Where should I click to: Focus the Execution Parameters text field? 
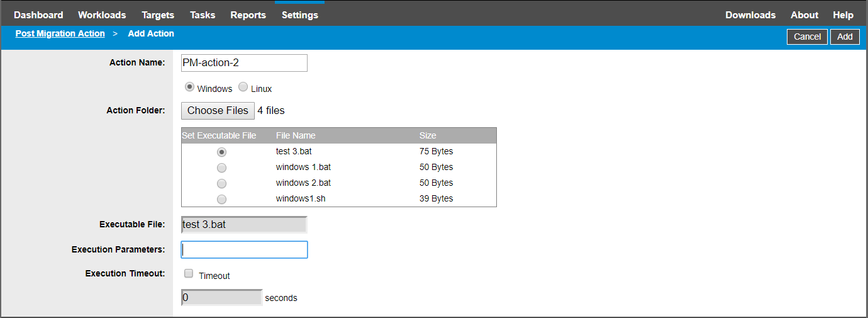tap(244, 250)
